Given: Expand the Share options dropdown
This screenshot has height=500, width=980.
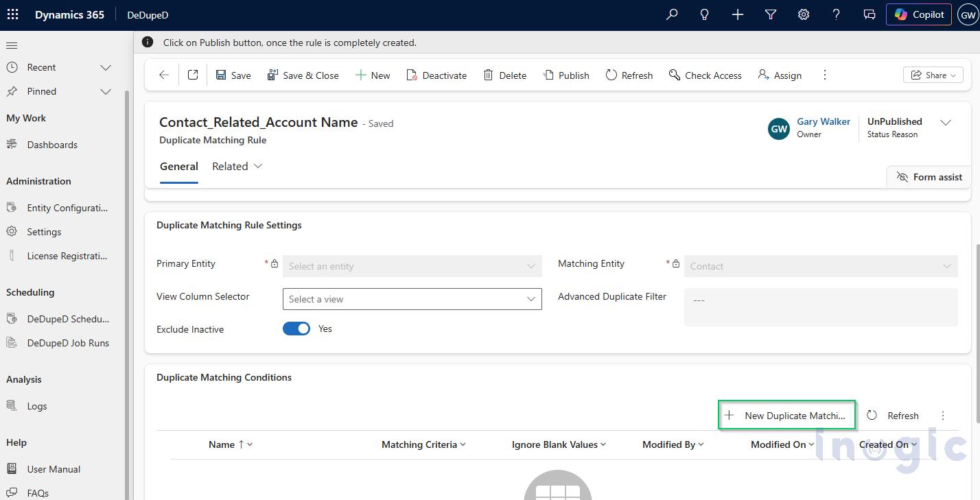Looking at the screenshot, I should (x=933, y=75).
